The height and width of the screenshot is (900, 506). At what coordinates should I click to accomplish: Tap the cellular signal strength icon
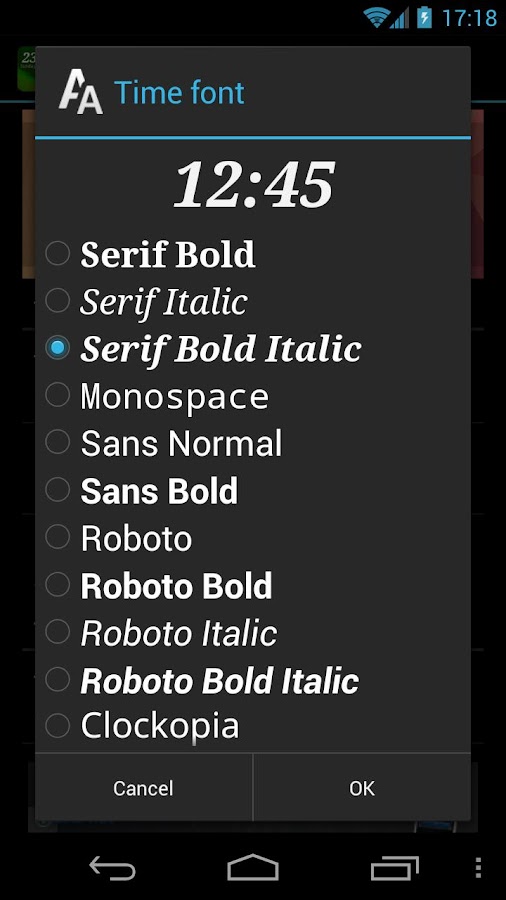399,18
